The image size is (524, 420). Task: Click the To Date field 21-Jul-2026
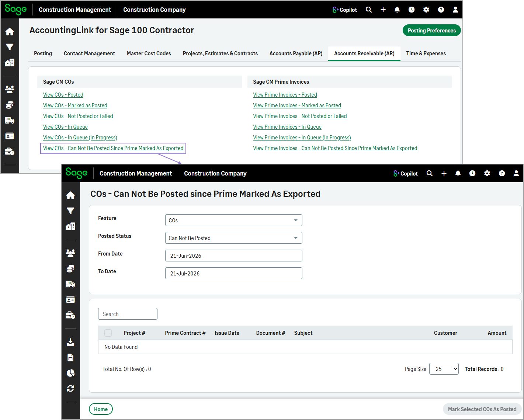point(234,273)
